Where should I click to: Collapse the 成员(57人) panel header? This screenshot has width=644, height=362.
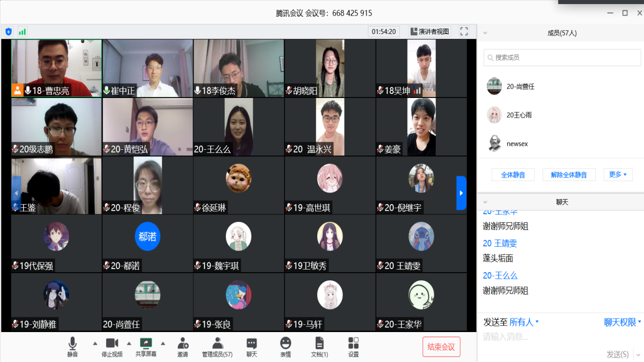[485, 33]
